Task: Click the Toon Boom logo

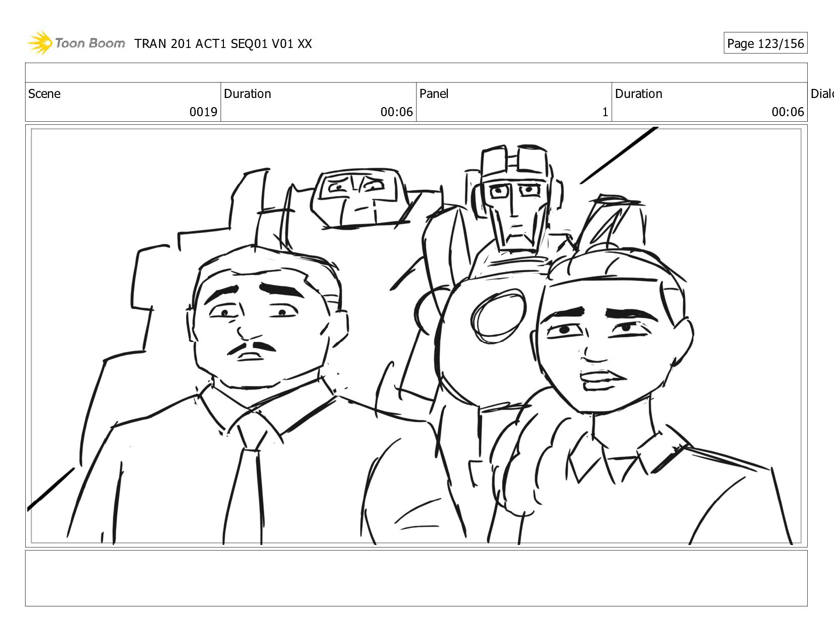Action: coord(76,43)
